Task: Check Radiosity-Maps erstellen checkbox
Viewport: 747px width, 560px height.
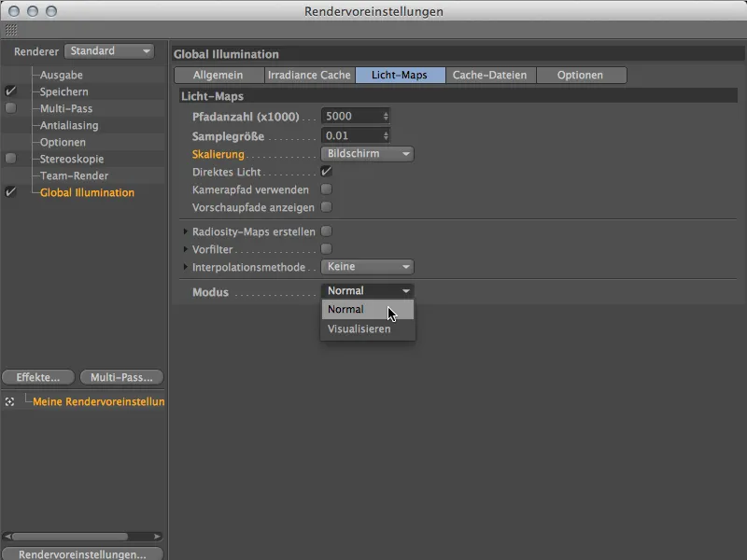Action: [x=326, y=231]
